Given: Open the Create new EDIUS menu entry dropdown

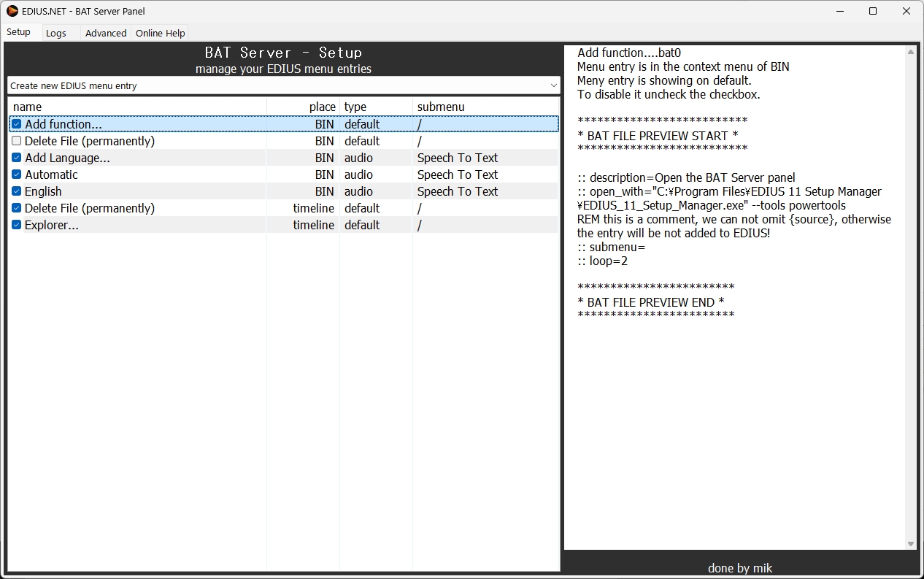Looking at the screenshot, I should [283, 85].
